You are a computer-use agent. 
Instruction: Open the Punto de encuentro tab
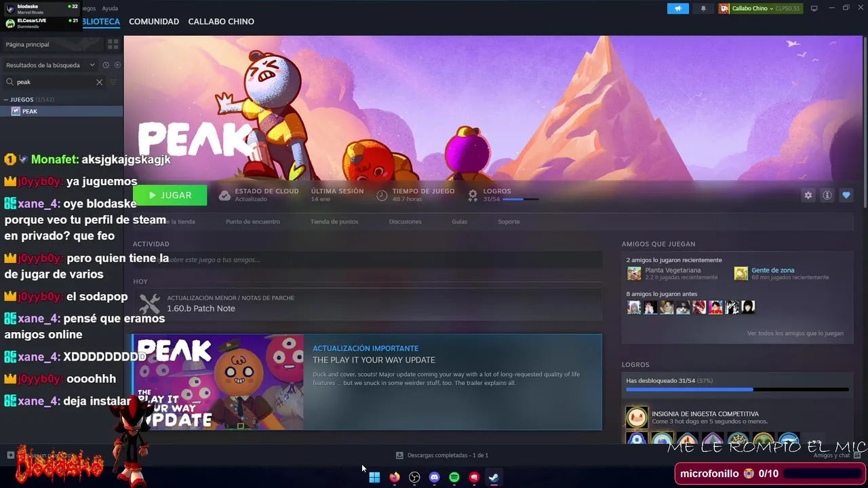[x=253, y=222]
